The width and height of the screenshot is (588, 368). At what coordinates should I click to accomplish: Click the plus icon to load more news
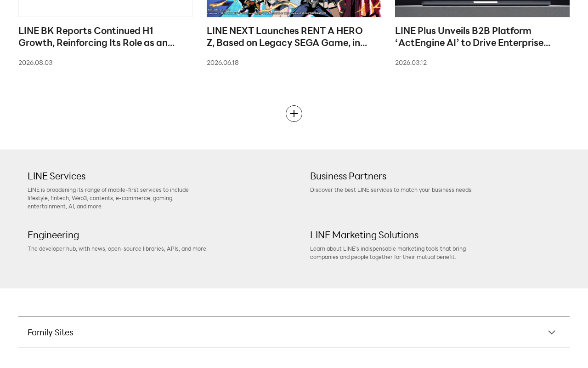click(x=294, y=114)
